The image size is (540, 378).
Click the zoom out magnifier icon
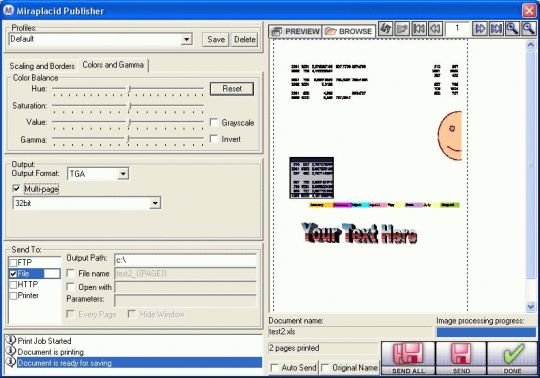coord(529,29)
